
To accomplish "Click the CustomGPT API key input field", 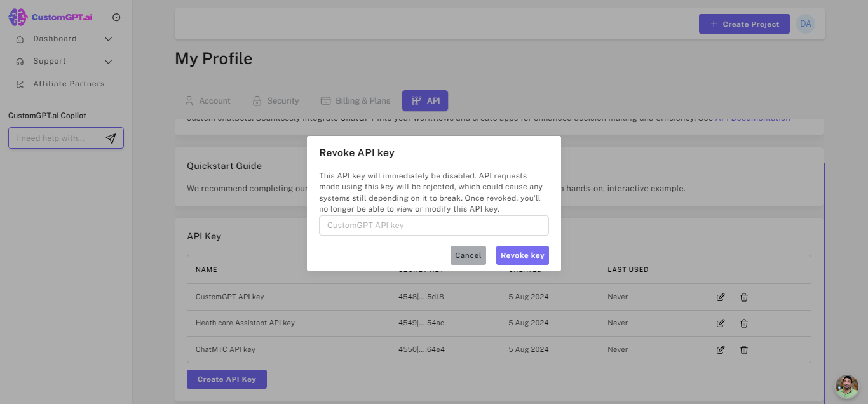I will click(x=433, y=226).
